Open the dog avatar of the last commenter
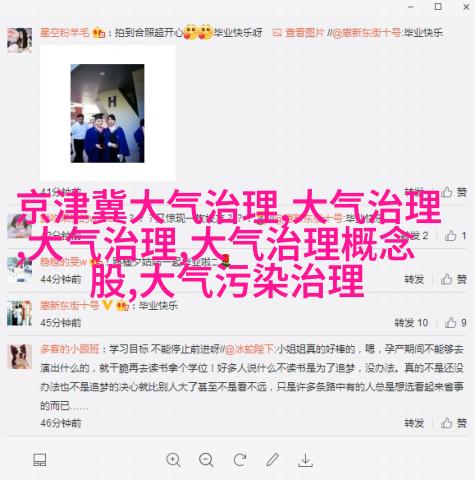This screenshot has height=480, width=475. [x=20, y=357]
